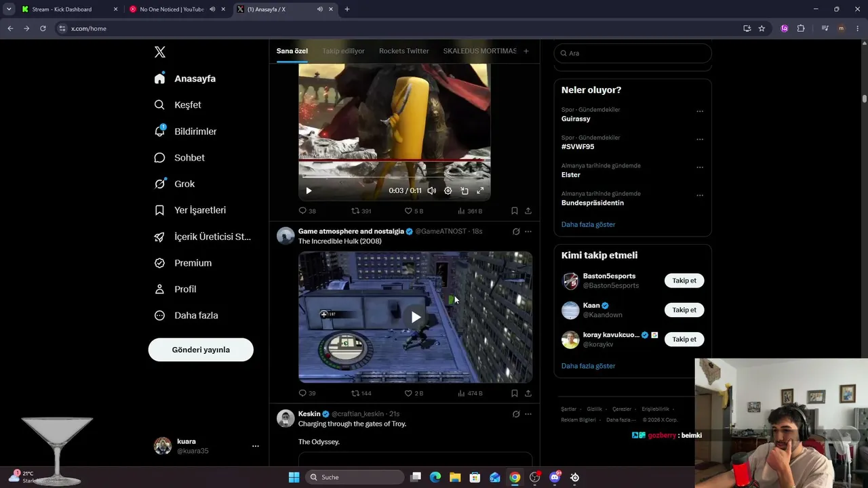
Task: Mute the top video volume icon
Action: 431,190
